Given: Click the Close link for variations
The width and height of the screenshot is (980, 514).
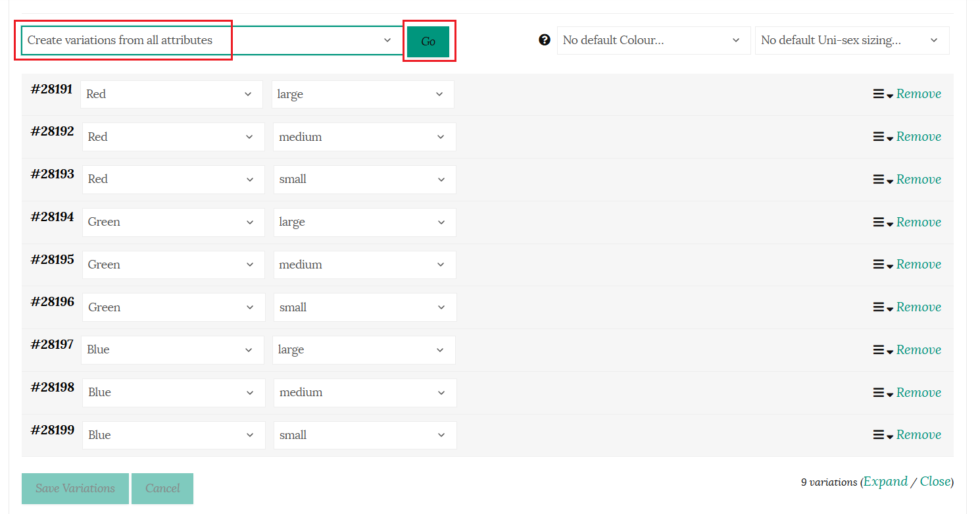Looking at the screenshot, I should pos(935,482).
